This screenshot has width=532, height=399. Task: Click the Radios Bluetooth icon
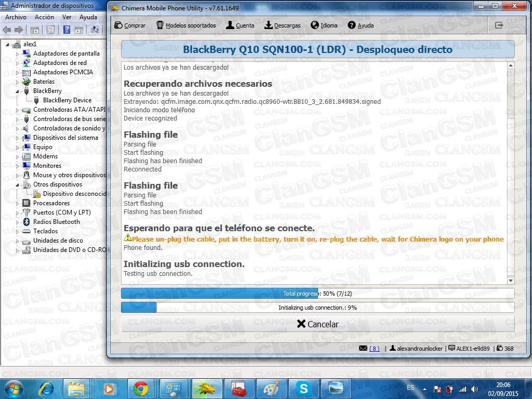click(x=26, y=221)
